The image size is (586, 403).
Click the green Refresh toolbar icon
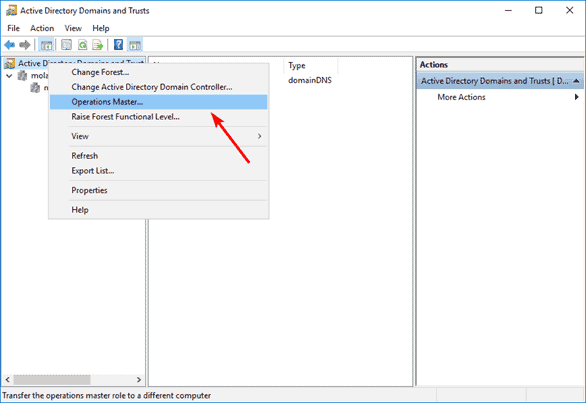tap(83, 45)
